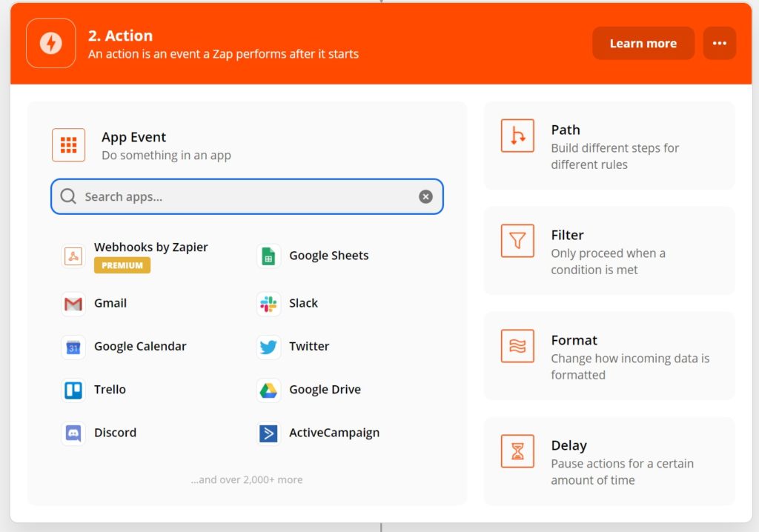Click the magnifier icon in search box
The width and height of the screenshot is (759, 532).
click(x=68, y=196)
